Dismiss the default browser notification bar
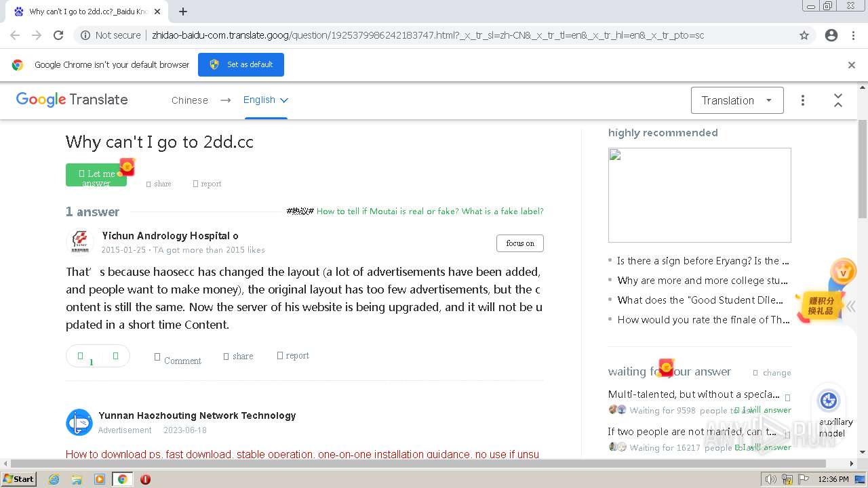 (852, 65)
